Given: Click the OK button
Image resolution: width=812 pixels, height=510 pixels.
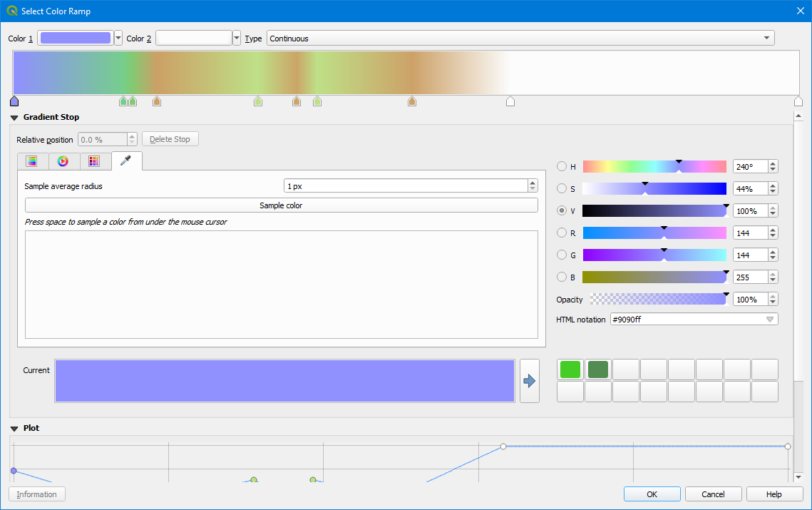Looking at the screenshot, I should (652, 494).
